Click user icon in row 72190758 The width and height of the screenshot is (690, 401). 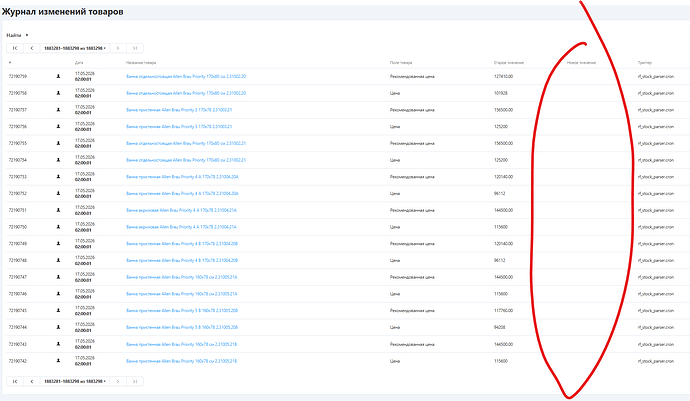tap(58, 93)
